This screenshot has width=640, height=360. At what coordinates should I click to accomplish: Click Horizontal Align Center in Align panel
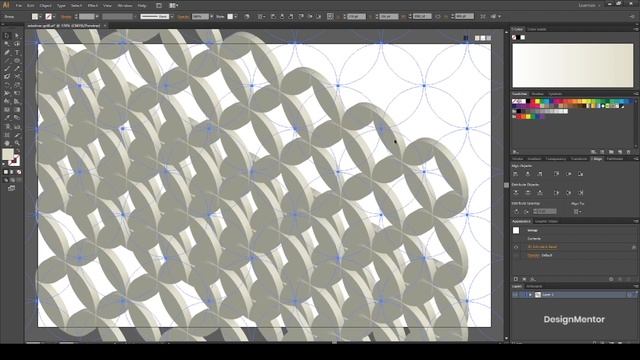(527, 174)
